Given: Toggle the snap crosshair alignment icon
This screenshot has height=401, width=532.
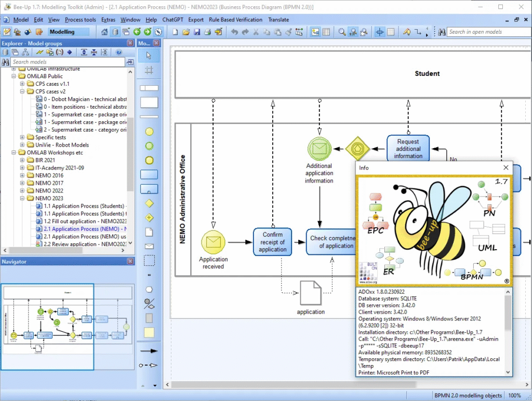Looking at the screenshot, I should pos(380,32).
